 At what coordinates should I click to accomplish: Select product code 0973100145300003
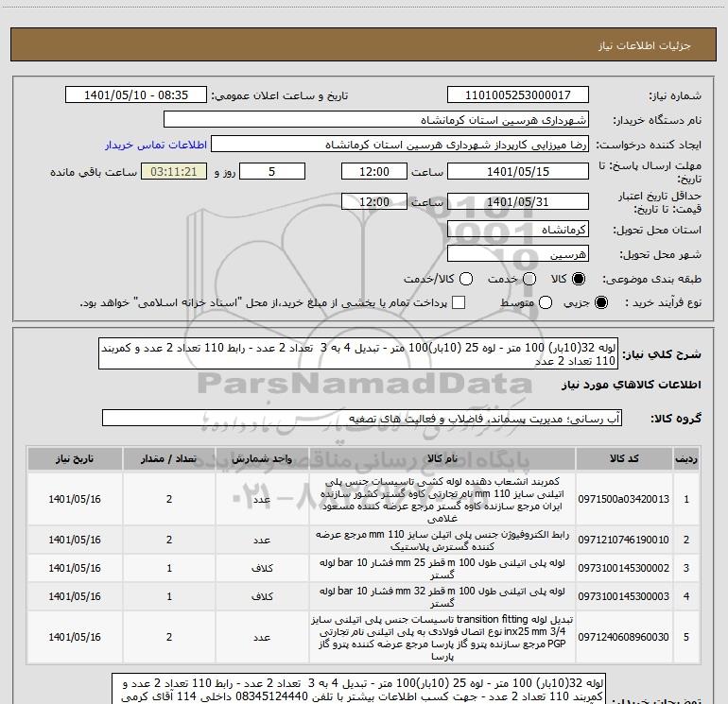coord(624,596)
